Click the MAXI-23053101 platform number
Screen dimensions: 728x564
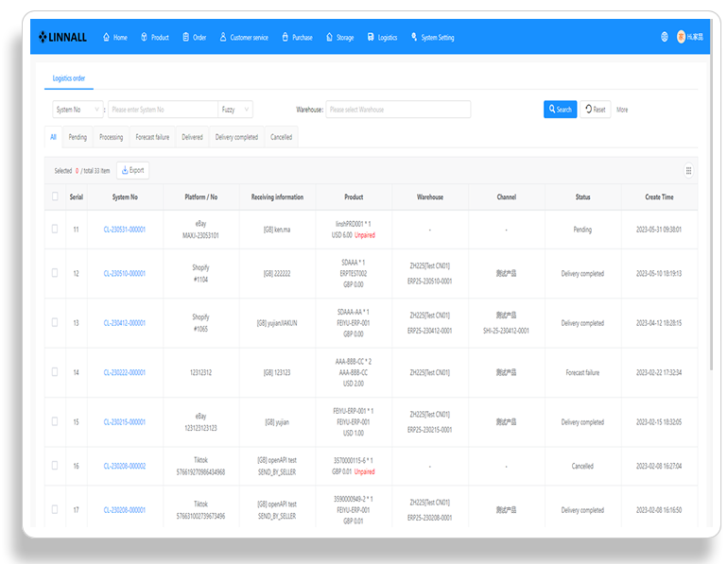coord(200,235)
